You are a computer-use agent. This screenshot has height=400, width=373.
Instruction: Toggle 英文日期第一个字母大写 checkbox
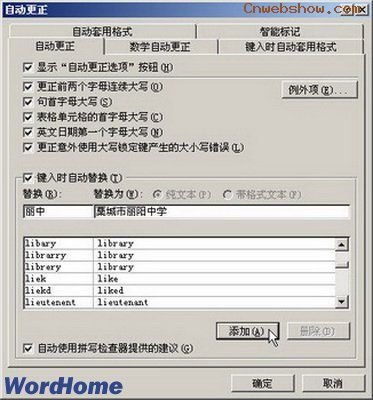point(28,132)
